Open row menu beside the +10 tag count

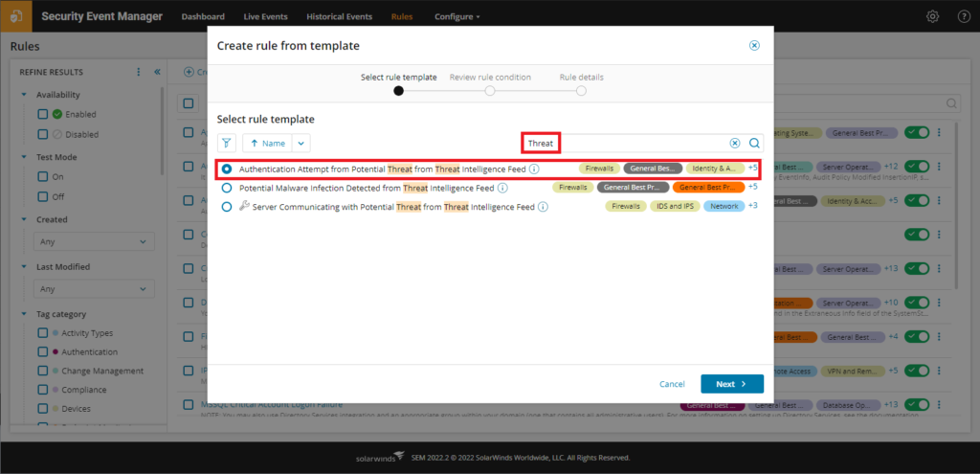[938, 303]
